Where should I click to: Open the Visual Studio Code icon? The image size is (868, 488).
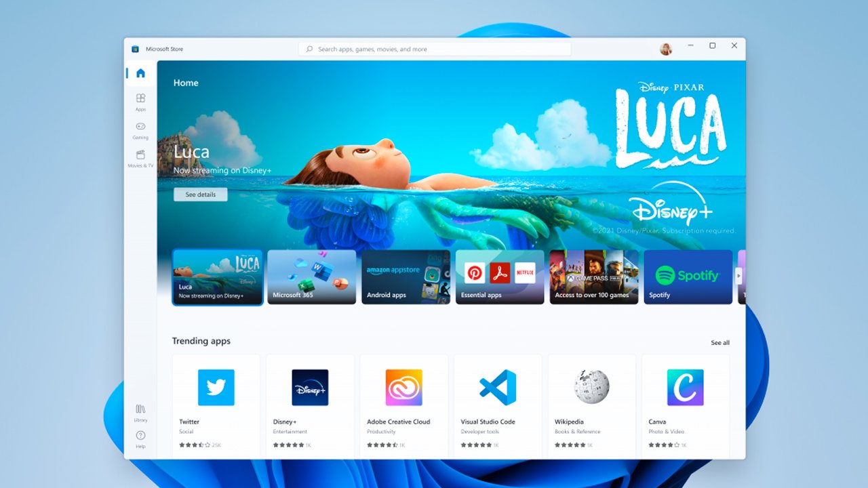[498, 388]
